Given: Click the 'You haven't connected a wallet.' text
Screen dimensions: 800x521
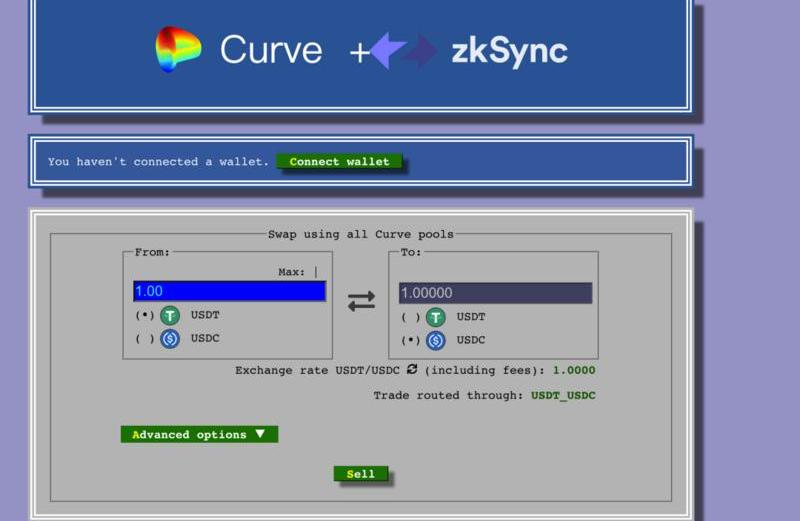Looking at the screenshot, I should coord(158,162).
